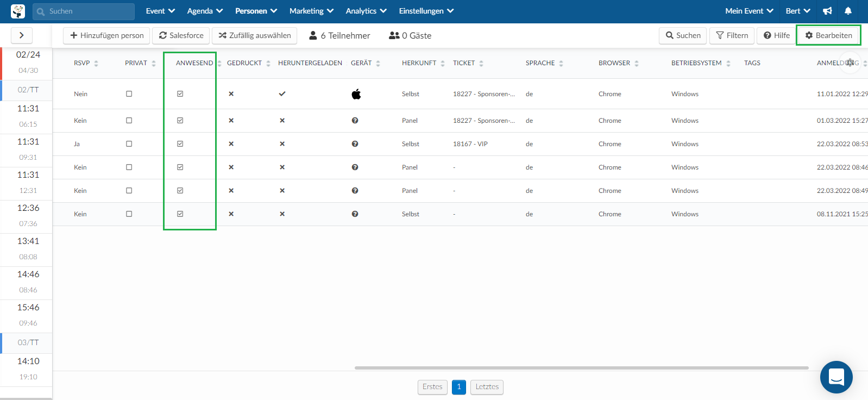Image resolution: width=868 pixels, height=400 pixels.
Task: Open the live chat bubble
Action: coord(836,377)
